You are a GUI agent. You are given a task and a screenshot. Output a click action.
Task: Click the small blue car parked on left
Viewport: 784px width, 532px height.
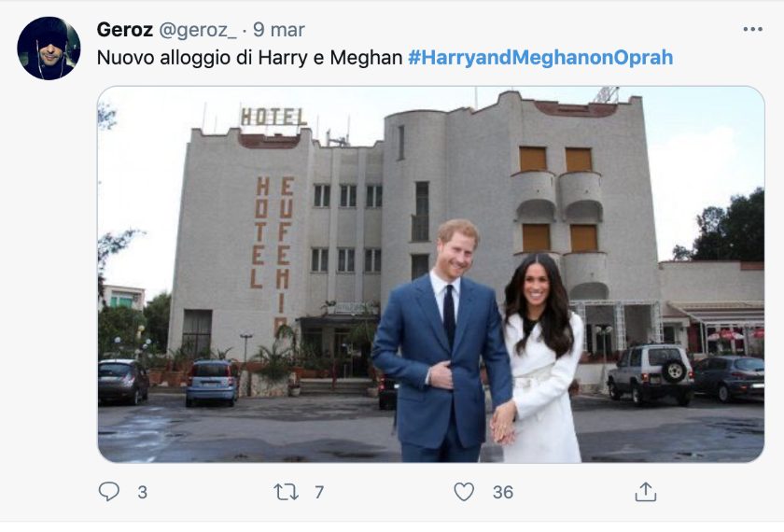point(212,381)
